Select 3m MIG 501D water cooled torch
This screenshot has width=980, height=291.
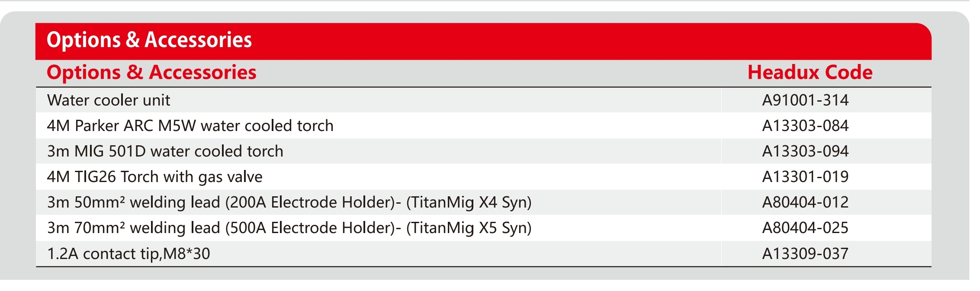(x=165, y=151)
